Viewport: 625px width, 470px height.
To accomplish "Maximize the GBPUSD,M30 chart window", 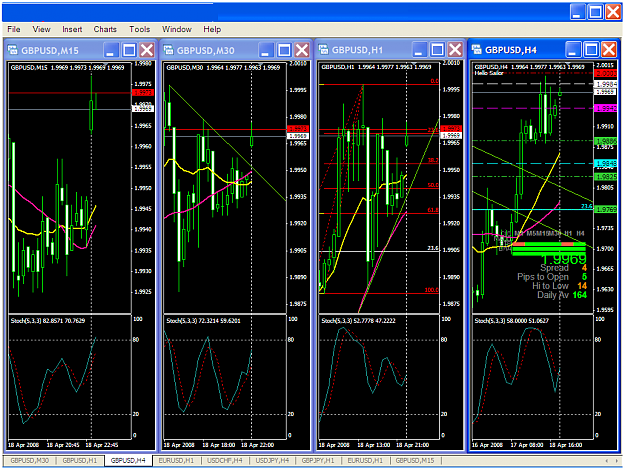I will coord(284,50).
